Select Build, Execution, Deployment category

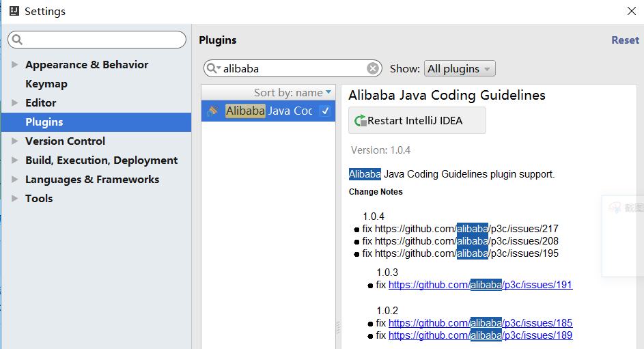(102, 160)
